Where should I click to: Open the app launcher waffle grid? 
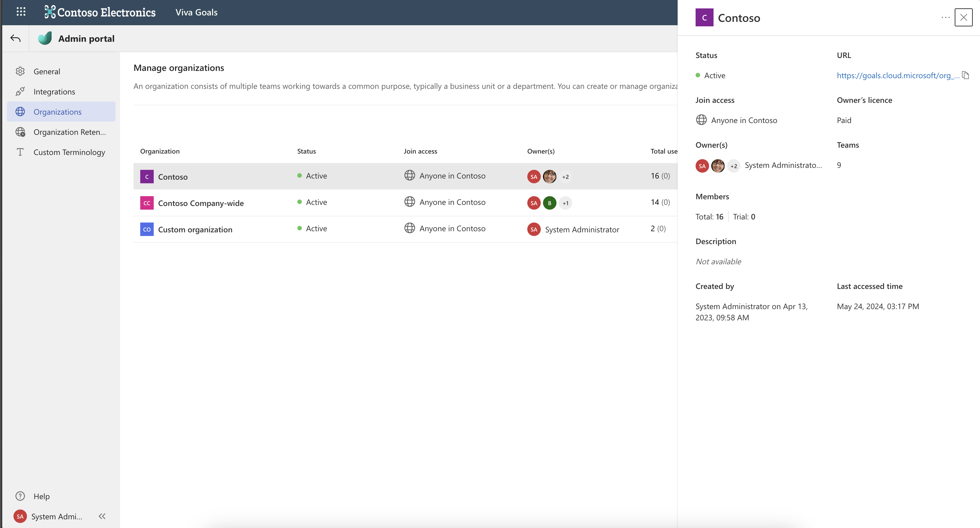21,12
